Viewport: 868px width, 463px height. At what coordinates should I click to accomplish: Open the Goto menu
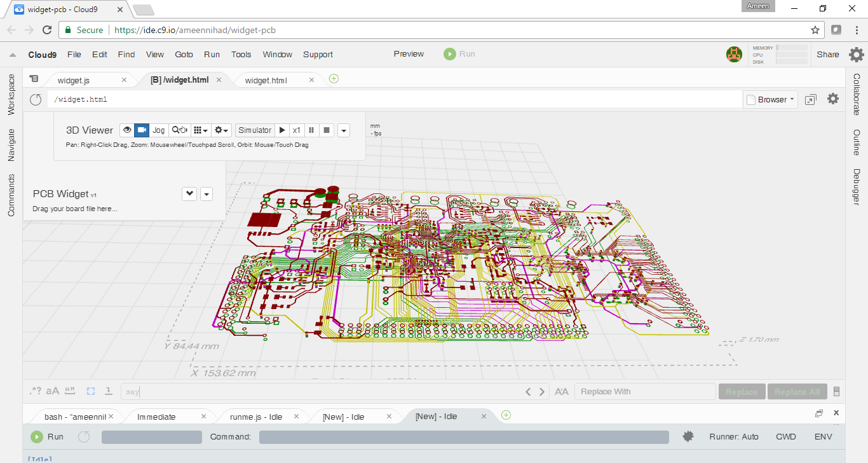pos(184,55)
